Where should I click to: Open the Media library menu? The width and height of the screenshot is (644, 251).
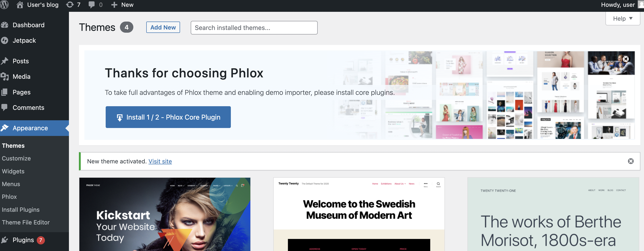tap(21, 76)
